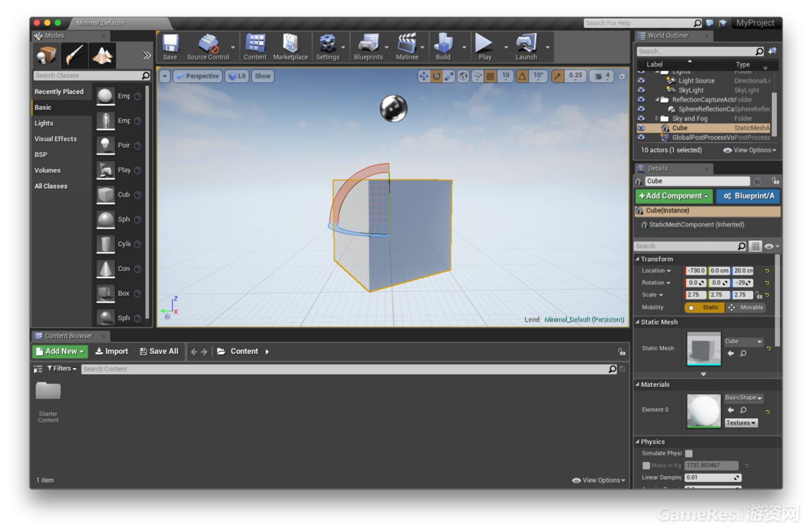Collapse the ReflectionCaptureActors folder
812x531 pixels.
(x=657, y=99)
